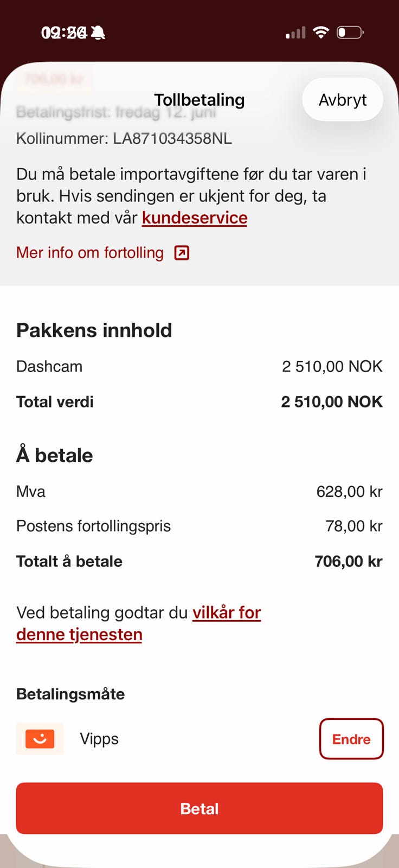
Task: Open Mer info om fortolling link
Action: tap(90, 253)
